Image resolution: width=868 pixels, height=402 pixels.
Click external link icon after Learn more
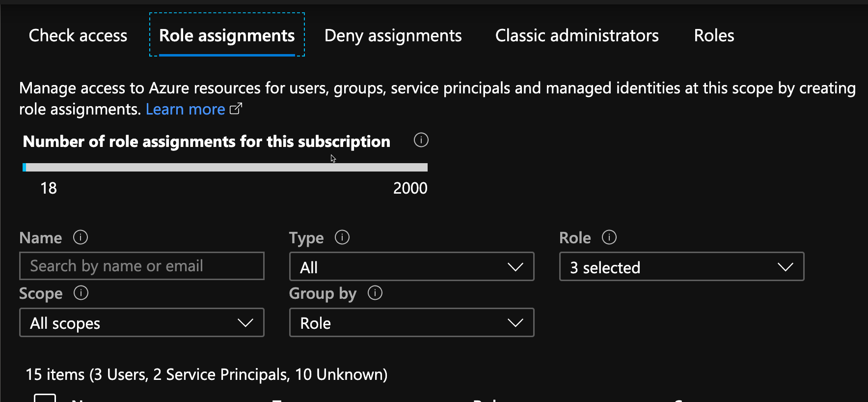pos(236,109)
